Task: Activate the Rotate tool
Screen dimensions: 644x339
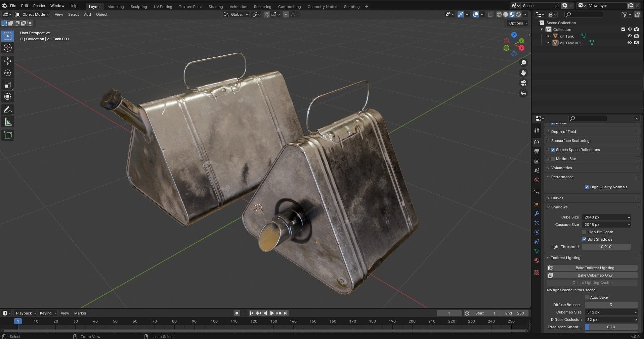Action: [8, 73]
